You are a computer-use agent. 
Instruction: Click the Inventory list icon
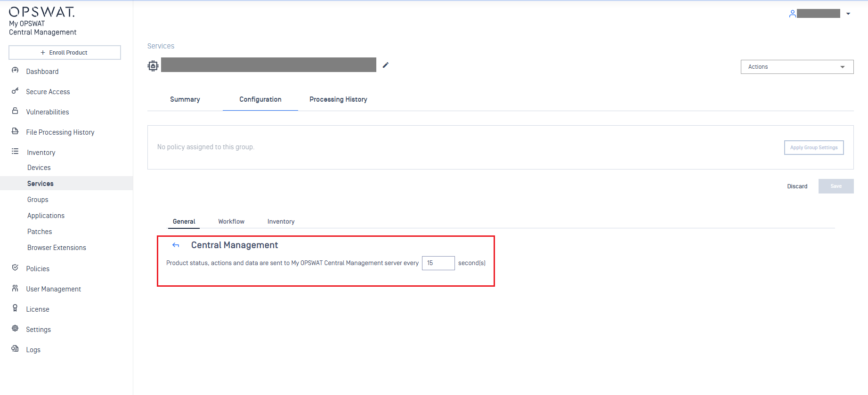click(x=15, y=152)
